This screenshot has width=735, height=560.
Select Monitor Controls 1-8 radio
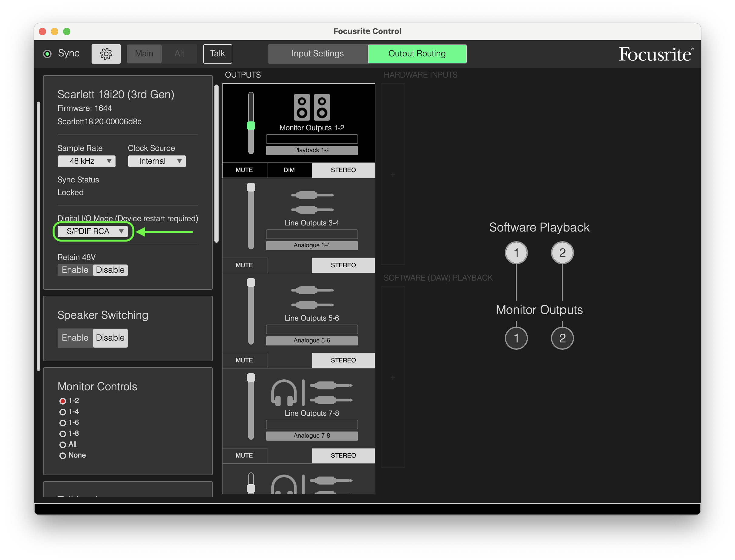coord(63,434)
